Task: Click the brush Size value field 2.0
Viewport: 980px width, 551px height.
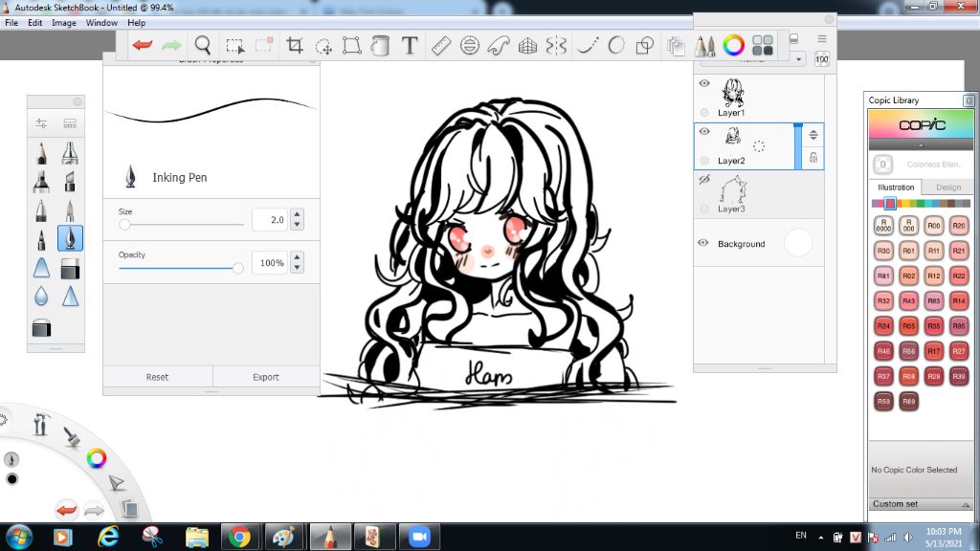Action: coord(270,220)
